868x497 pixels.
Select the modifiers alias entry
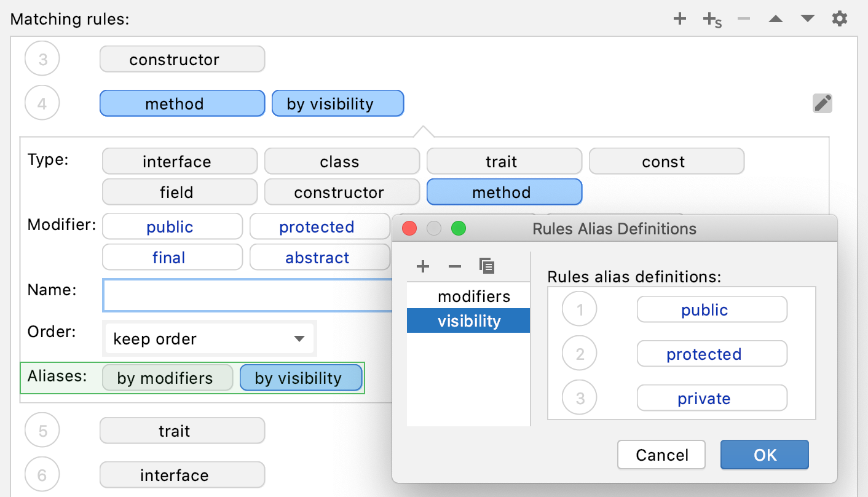point(473,296)
